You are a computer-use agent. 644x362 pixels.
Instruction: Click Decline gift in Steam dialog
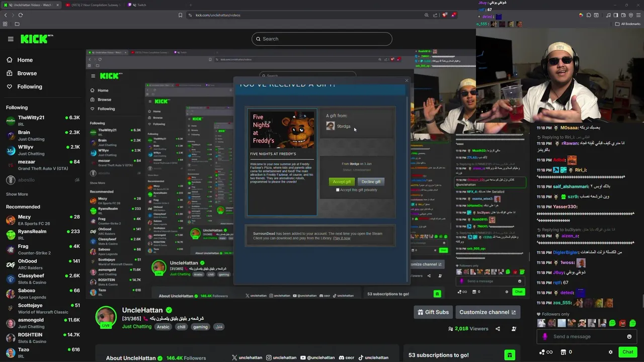tap(371, 182)
